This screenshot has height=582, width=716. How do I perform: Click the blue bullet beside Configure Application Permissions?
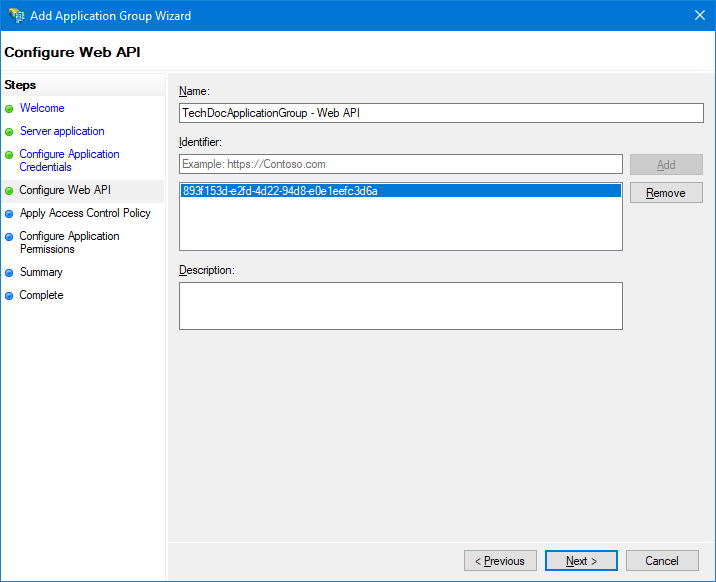9,237
